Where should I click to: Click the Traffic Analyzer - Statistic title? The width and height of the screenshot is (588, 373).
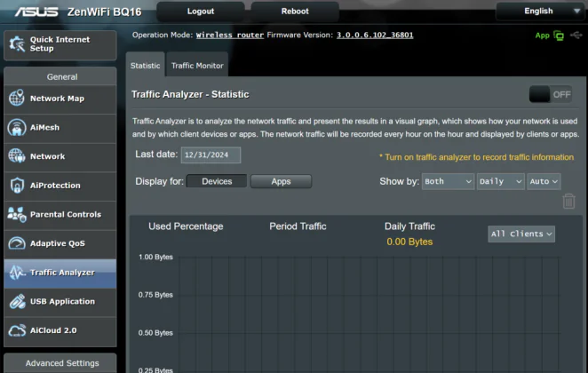(x=190, y=94)
